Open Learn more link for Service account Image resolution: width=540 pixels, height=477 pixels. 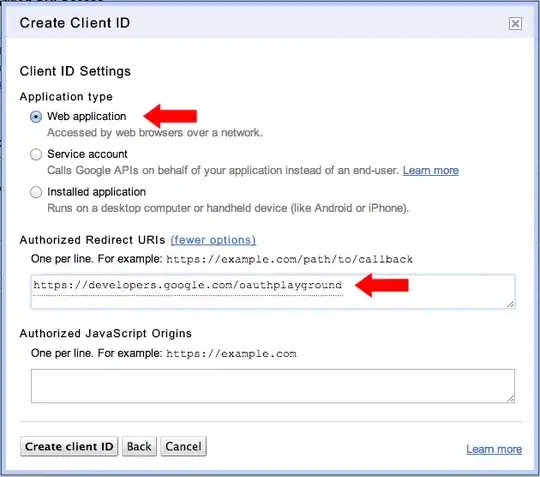(430, 170)
